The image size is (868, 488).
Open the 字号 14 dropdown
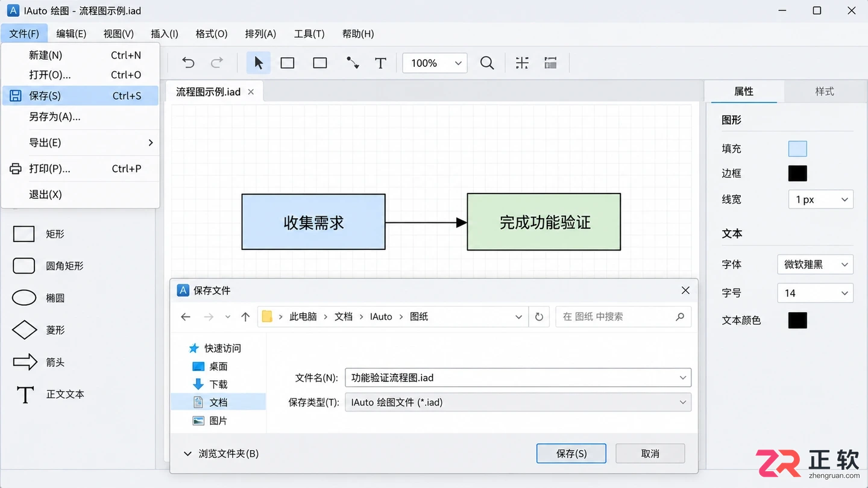pos(815,293)
